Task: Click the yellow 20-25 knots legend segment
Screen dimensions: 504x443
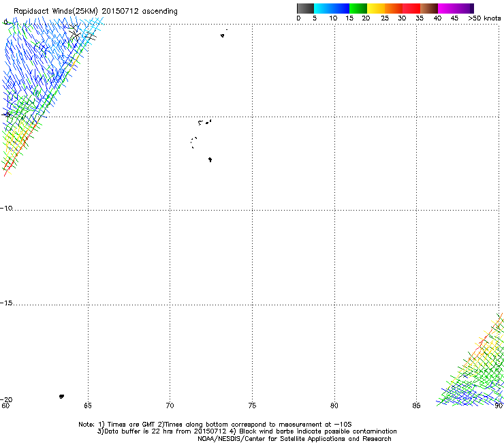Action: [x=376, y=8]
